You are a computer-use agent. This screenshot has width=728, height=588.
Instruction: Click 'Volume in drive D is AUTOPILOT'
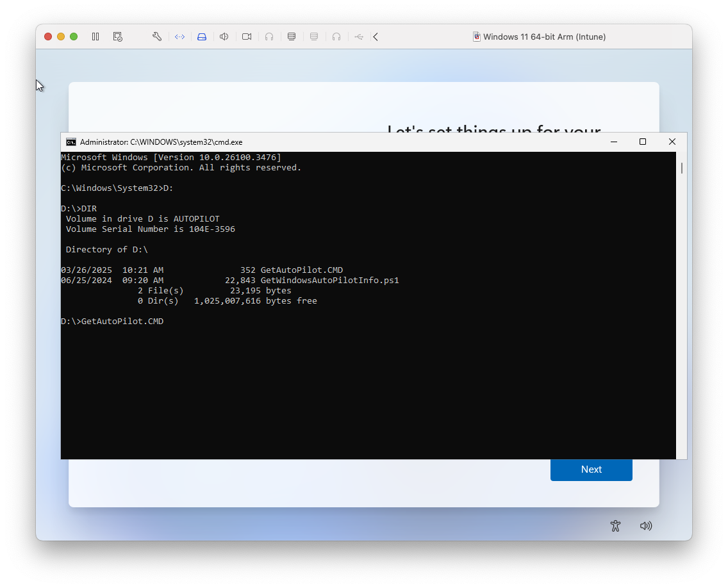point(142,218)
